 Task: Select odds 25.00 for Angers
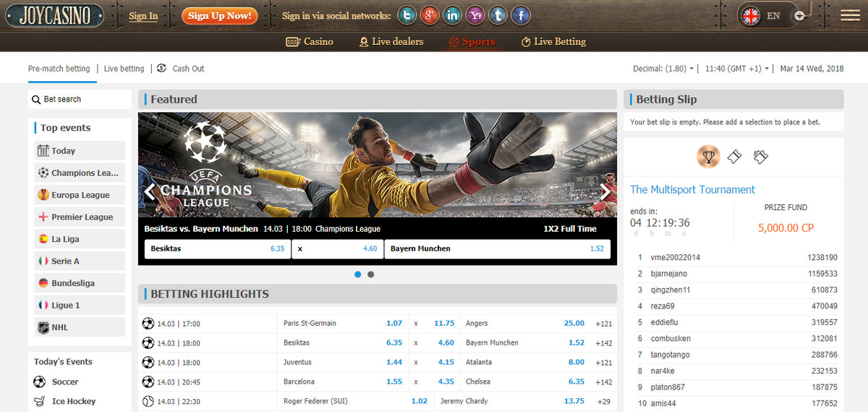tap(574, 324)
